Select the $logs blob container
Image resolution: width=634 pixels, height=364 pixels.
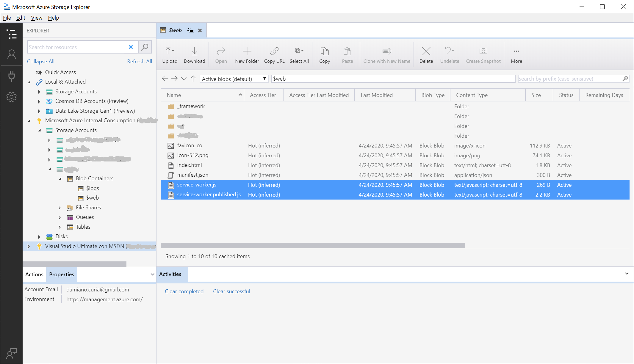(x=92, y=188)
